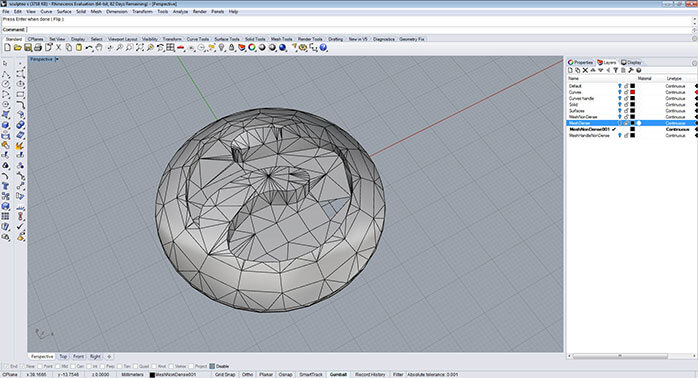Viewport: 698px width, 378px height.
Task: Change the black color swatch of Default layer
Action: (x=633, y=86)
